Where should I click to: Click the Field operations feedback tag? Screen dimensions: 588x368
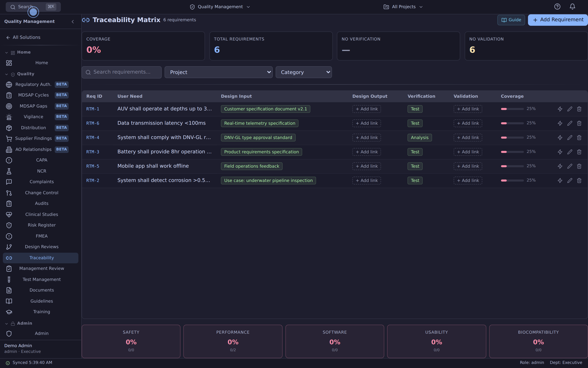252,166
